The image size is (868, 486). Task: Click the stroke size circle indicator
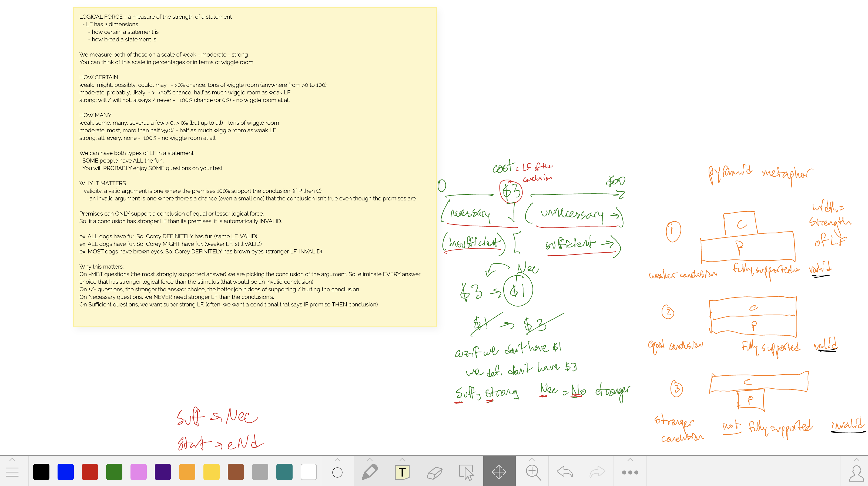(x=337, y=472)
